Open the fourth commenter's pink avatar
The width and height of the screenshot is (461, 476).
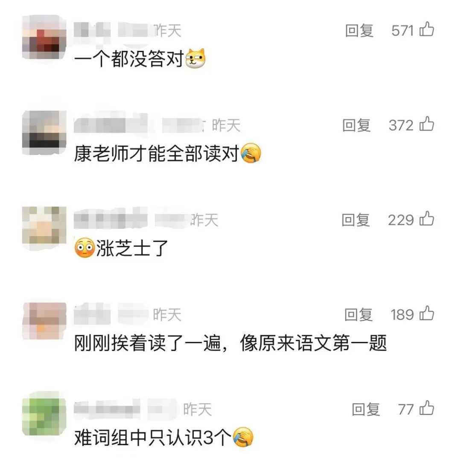click(x=44, y=321)
